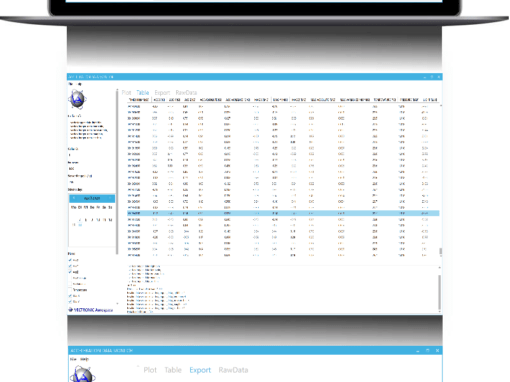Image resolution: width=510 pixels, height=382 pixels.
Task: Uncheck the first checked filter checkbox
Action: pyautogui.click(x=70, y=260)
